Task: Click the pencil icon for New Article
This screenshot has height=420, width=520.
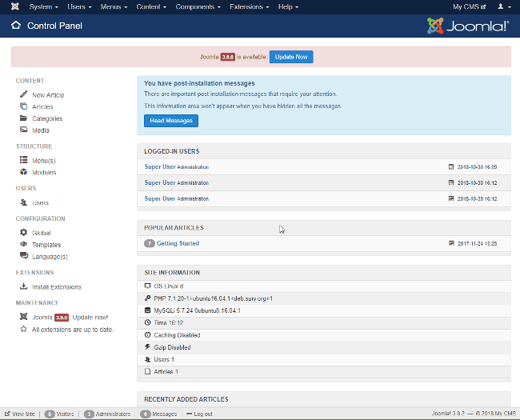Action: click(x=23, y=94)
